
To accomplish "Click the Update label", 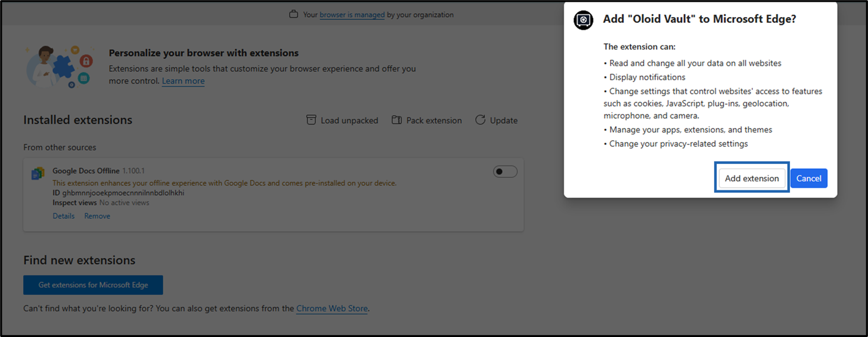I will coord(504,121).
